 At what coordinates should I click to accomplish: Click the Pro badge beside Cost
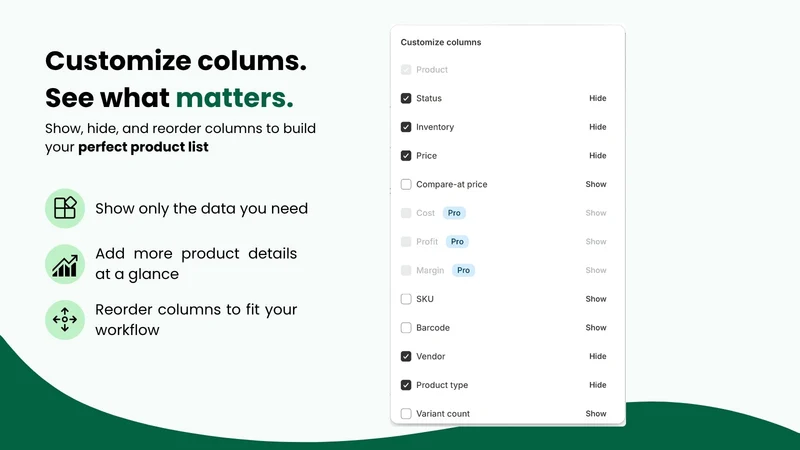click(x=454, y=213)
